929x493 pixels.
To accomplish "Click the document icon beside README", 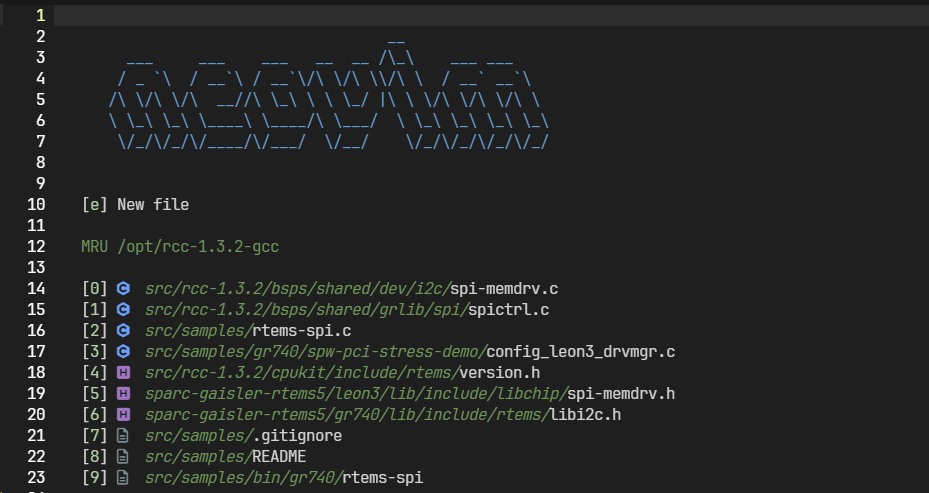I will tap(123, 457).
